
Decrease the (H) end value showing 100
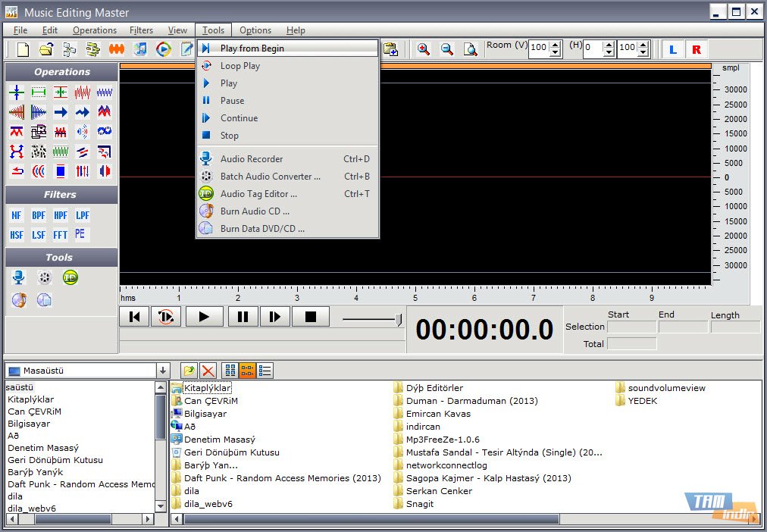click(x=643, y=53)
